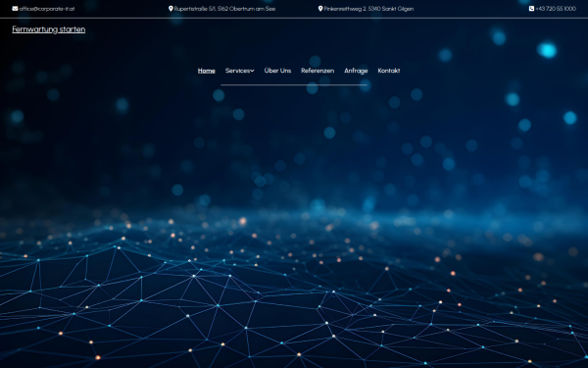Viewport: 588px width, 368px height.
Task: Call the number +43 720 55 1000
Action: coord(556,8)
